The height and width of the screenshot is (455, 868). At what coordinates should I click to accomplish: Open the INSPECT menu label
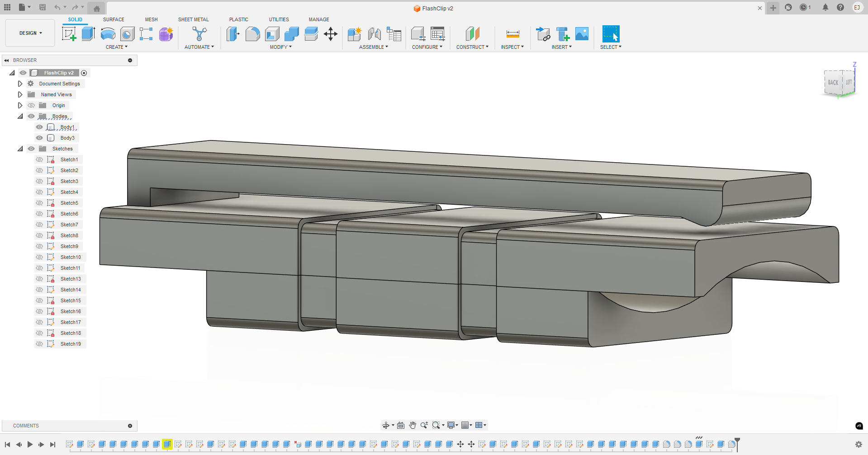point(512,47)
